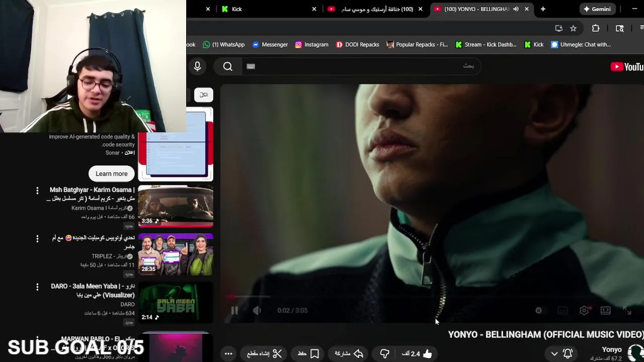The height and width of the screenshot is (362, 644).
Task: Open the Chrome extensions puzzle icon
Action: (596, 28)
